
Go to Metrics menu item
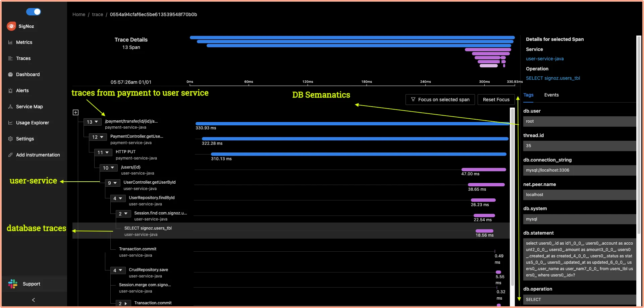(x=24, y=42)
